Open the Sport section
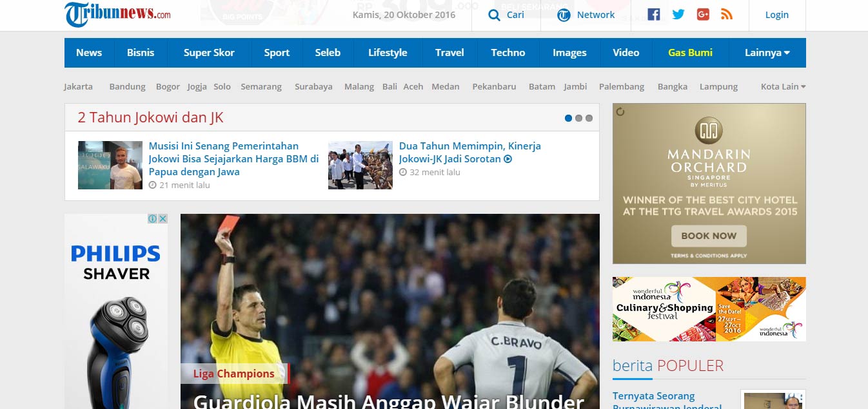Viewport: 868px width, 409px height. [x=277, y=53]
